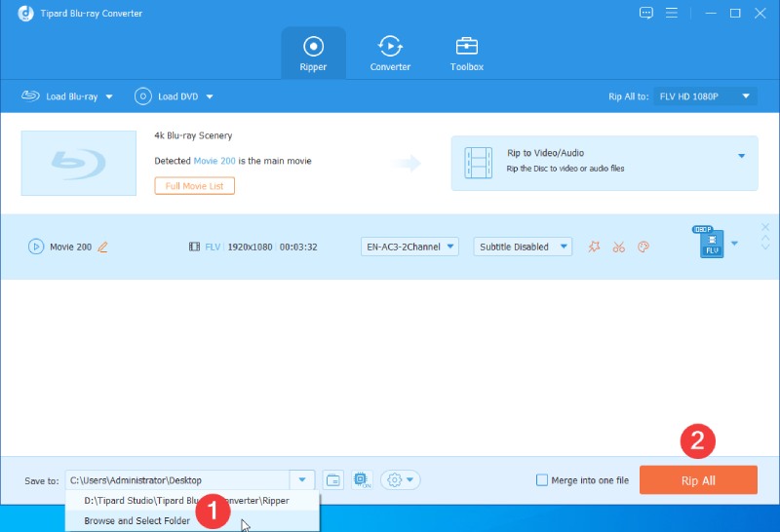Collapse the Save to path dropdown arrow

point(302,480)
